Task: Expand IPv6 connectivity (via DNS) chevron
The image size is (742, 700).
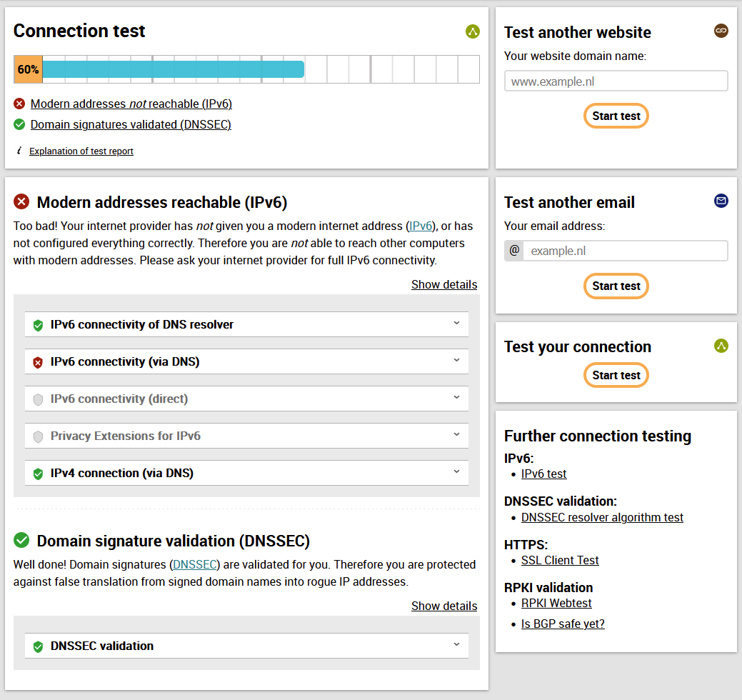Action: tap(456, 360)
